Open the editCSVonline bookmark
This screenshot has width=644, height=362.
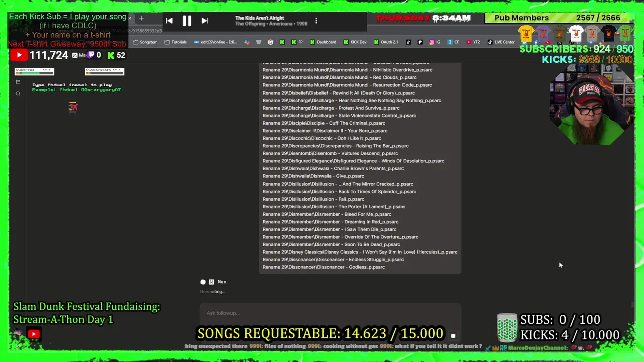tap(215, 42)
